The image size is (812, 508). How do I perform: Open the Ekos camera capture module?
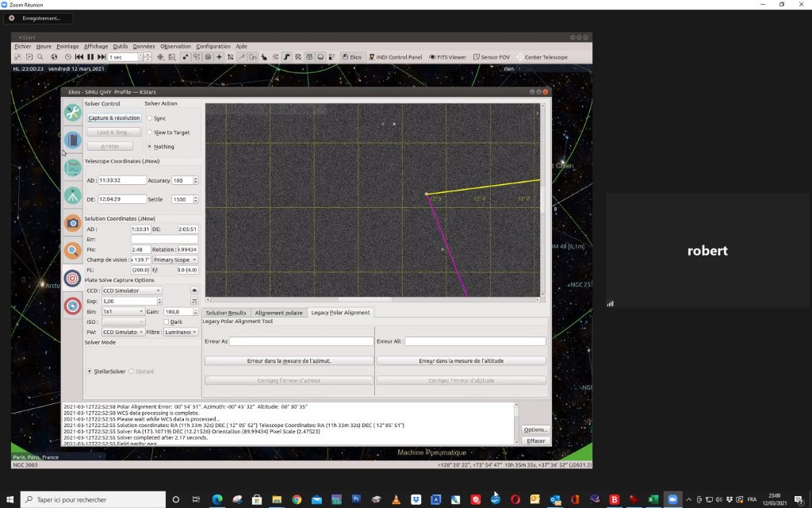[72, 223]
